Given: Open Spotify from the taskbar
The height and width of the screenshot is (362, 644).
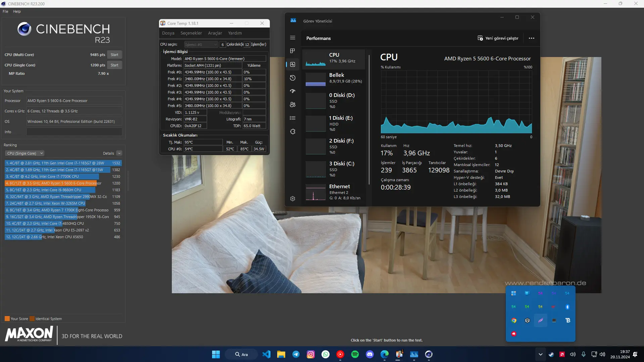Looking at the screenshot, I should click(355, 354).
